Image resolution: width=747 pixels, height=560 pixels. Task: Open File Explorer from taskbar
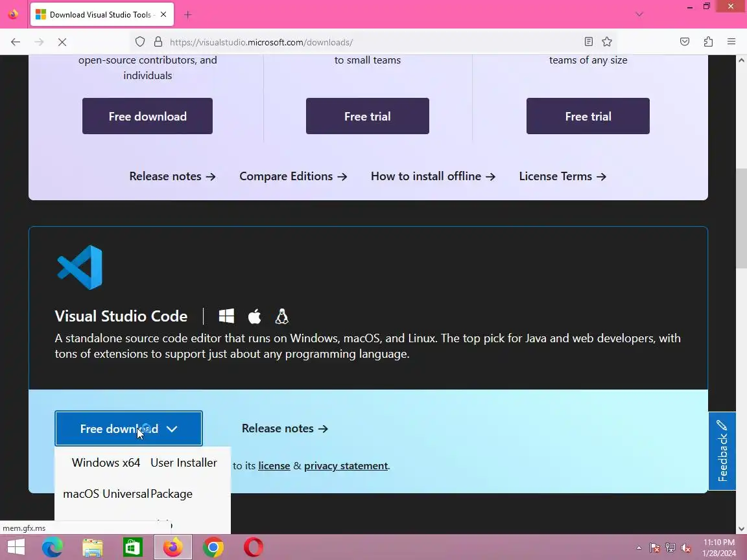pos(93,547)
